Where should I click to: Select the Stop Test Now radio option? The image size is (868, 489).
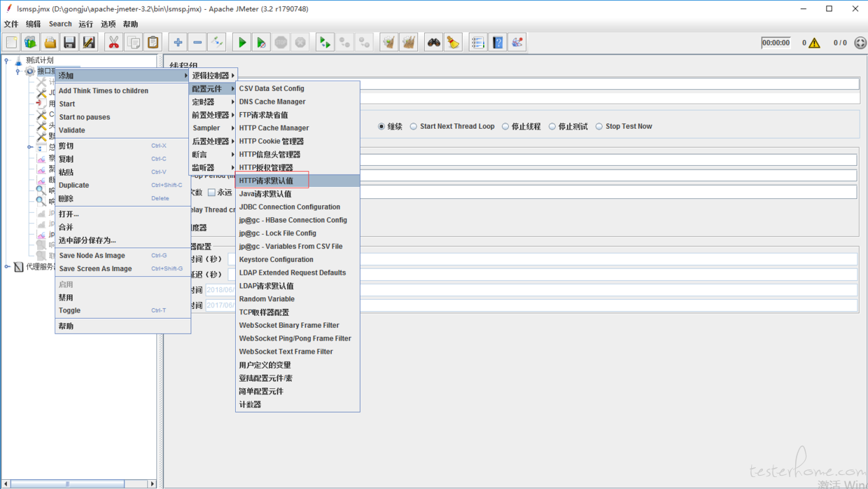pyautogui.click(x=599, y=127)
